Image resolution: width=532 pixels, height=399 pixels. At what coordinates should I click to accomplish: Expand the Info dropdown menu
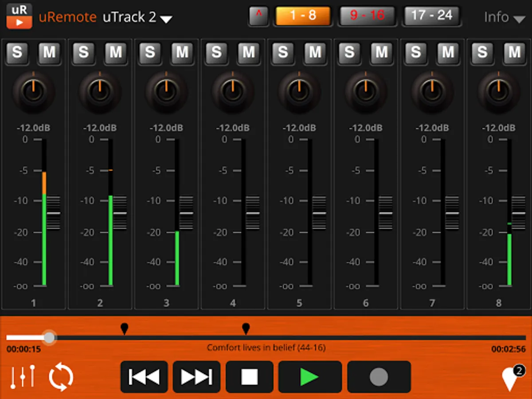click(x=505, y=17)
